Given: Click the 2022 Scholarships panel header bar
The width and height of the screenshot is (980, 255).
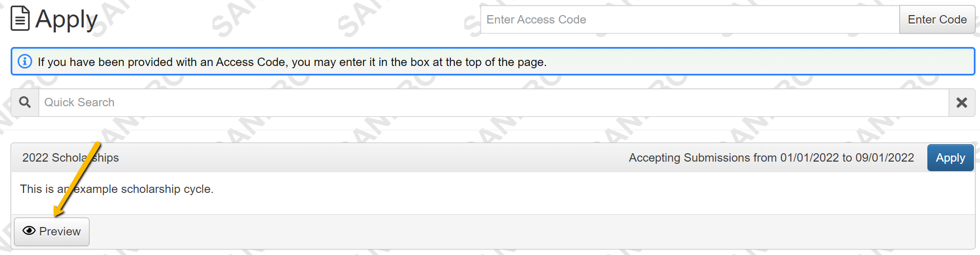Looking at the screenshot, I should point(493,158).
